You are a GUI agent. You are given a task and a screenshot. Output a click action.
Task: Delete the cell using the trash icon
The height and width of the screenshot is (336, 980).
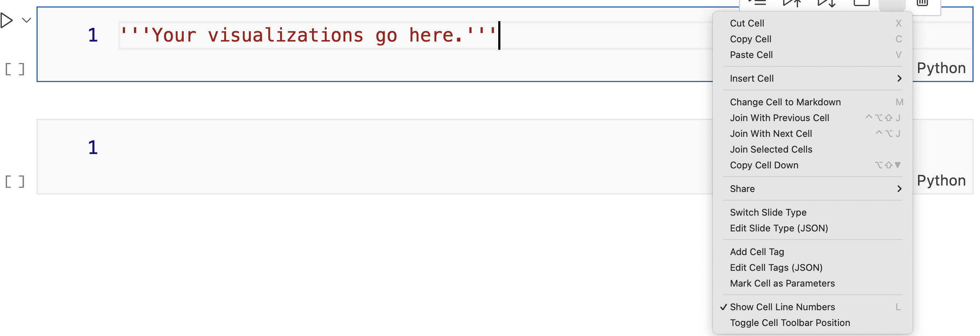922,3
